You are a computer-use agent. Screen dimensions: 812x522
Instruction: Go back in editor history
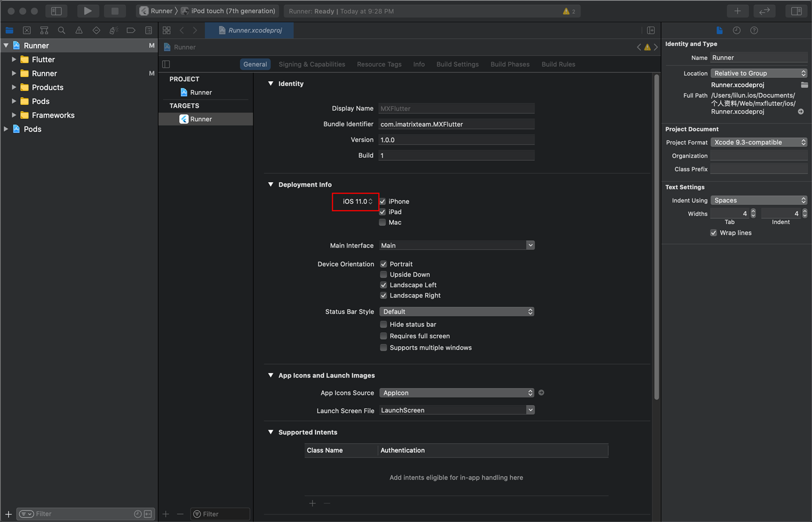point(182,30)
